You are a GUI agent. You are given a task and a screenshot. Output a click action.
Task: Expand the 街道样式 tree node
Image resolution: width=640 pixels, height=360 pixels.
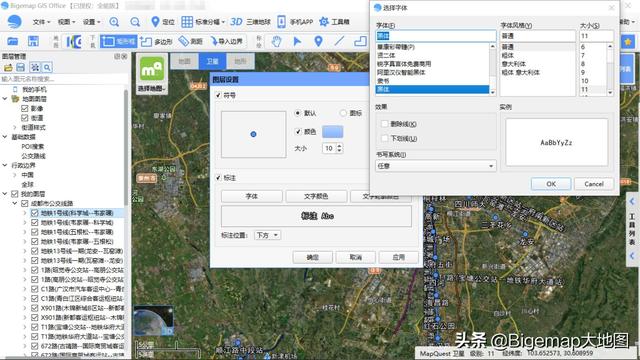15,127
